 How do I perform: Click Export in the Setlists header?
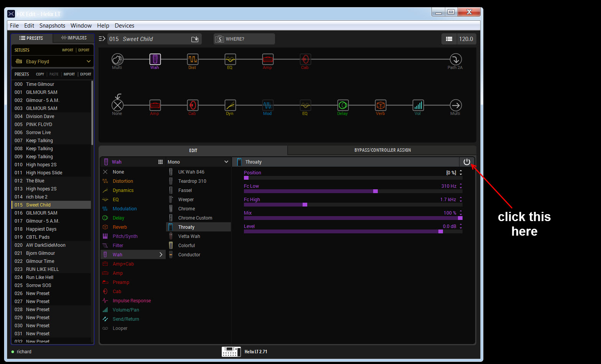pyautogui.click(x=84, y=50)
